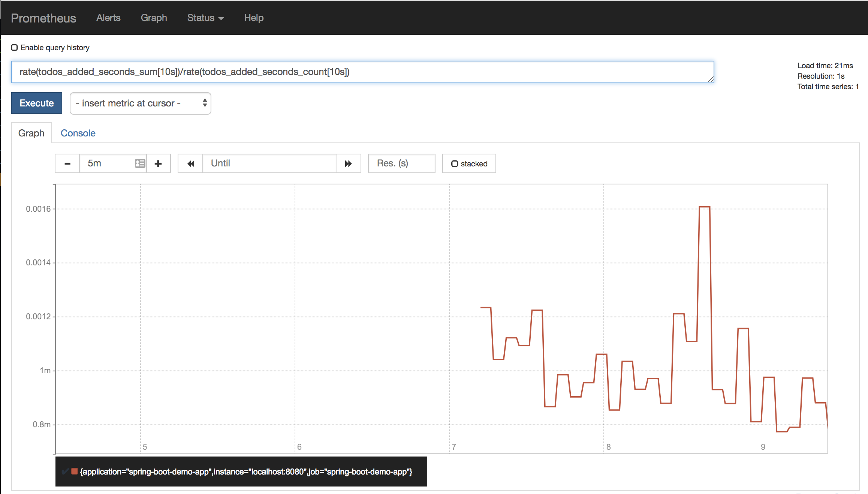Open the insert metric at cursor dropdown
The height and width of the screenshot is (494, 868).
141,103
